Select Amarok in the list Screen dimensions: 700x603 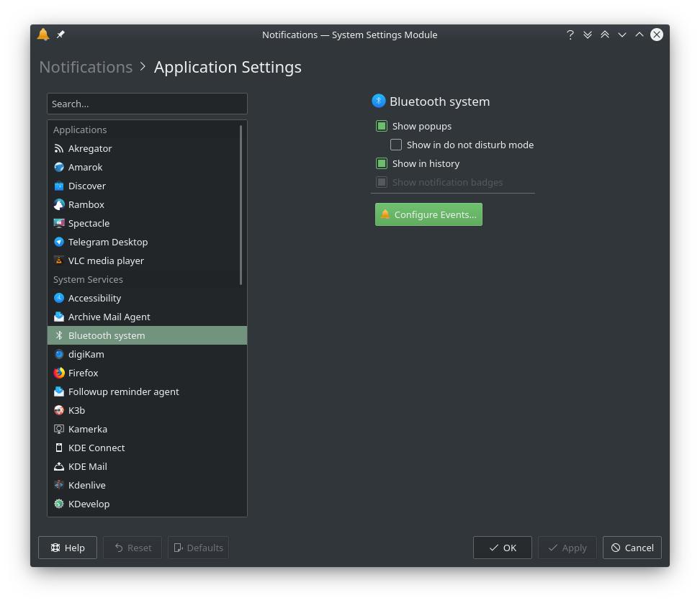[x=148, y=167]
